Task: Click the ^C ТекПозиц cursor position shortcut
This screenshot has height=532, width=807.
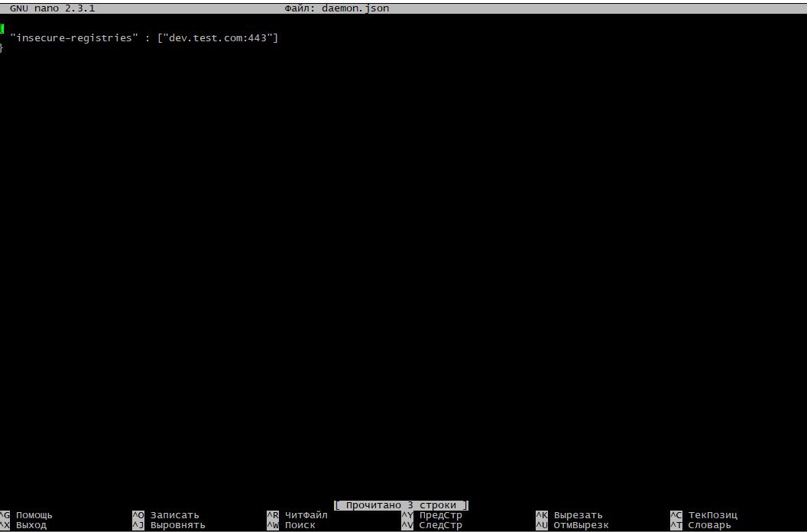Action: pos(704,515)
